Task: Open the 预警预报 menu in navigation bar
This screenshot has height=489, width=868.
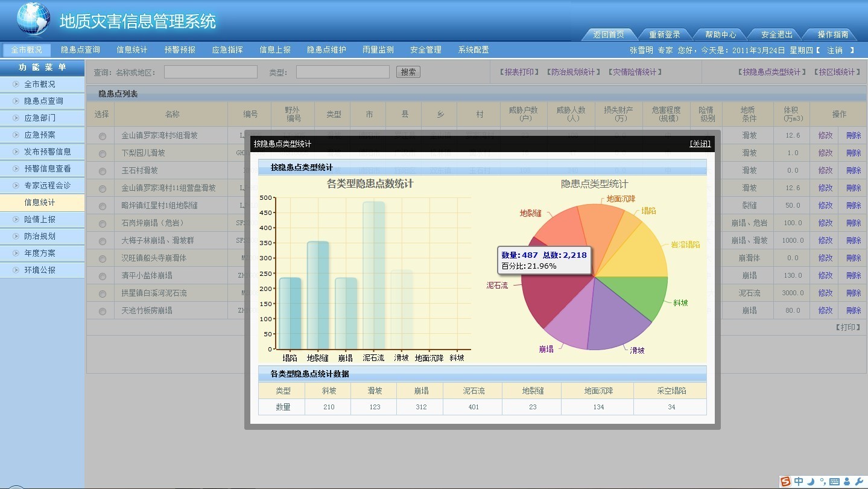Action: (x=180, y=50)
